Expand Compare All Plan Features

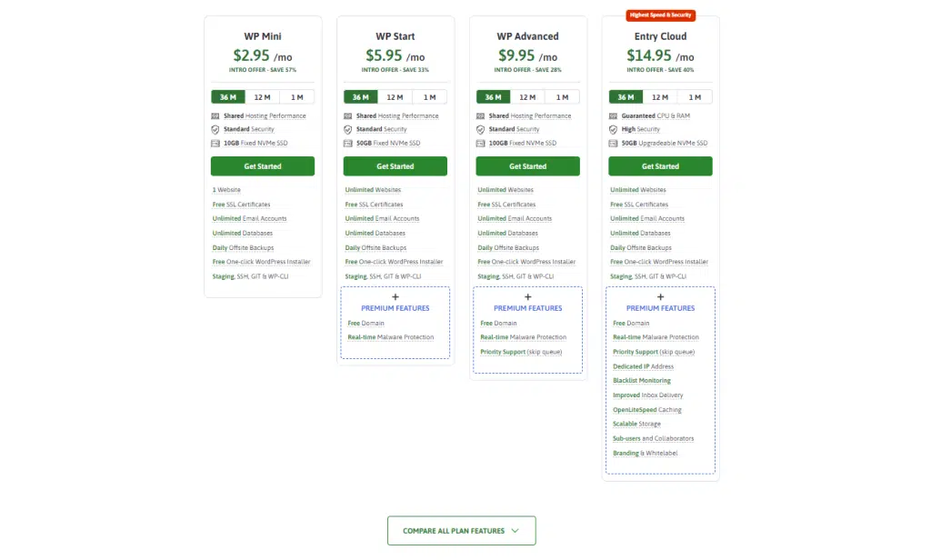click(x=461, y=531)
